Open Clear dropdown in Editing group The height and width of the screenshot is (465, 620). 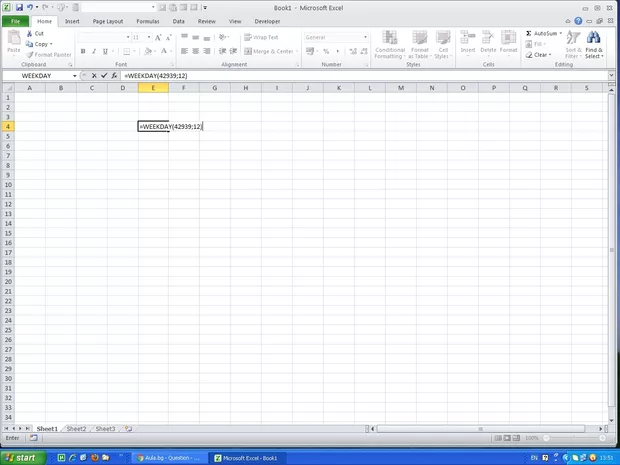(539, 55)
